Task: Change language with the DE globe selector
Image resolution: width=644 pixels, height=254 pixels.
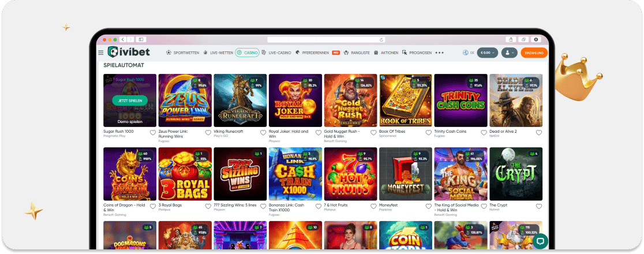Action: click(469, 53)
